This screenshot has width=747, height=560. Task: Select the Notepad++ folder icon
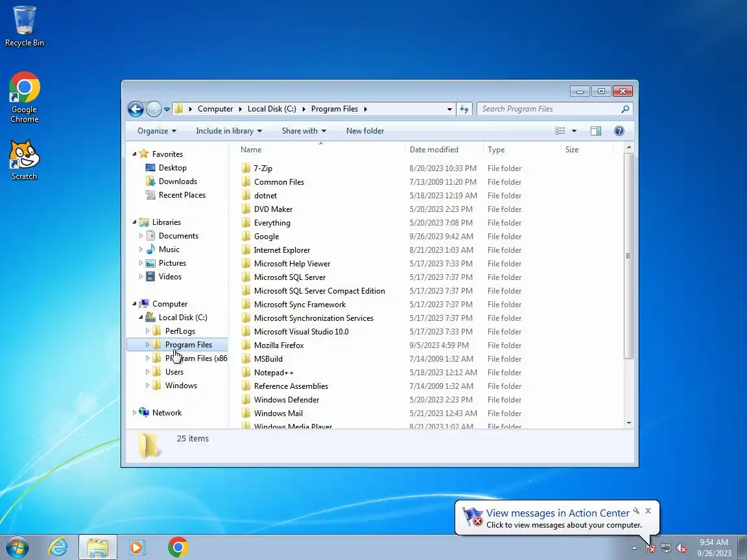pos(246,373)
